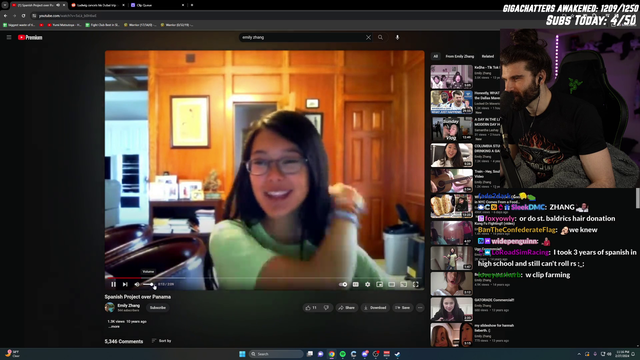Open the YouTube hamburger guide menu
640x360 pixels.
click(x=9, y=37)
